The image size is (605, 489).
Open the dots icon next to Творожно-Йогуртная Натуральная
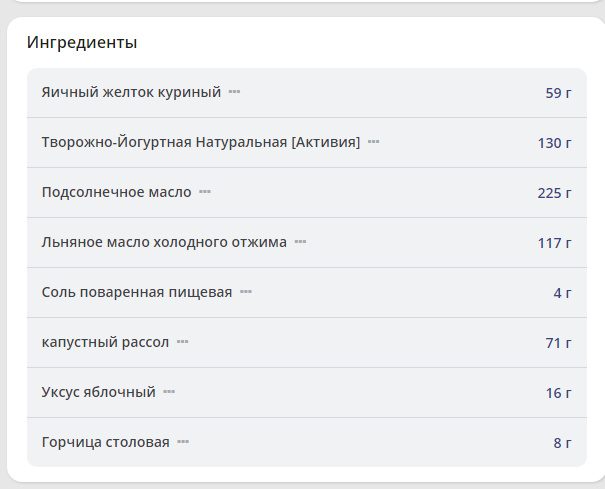pyautogui.click(x=373, y=142)
